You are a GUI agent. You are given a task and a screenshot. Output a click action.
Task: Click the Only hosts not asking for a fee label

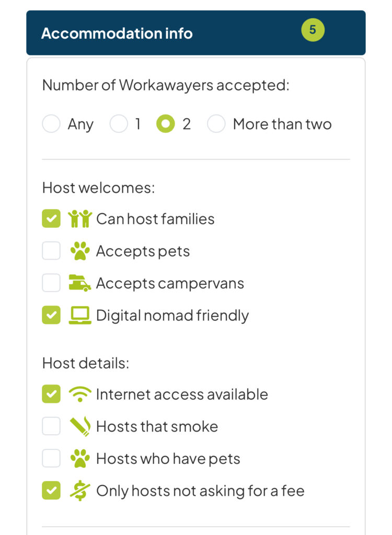[200, 491]
